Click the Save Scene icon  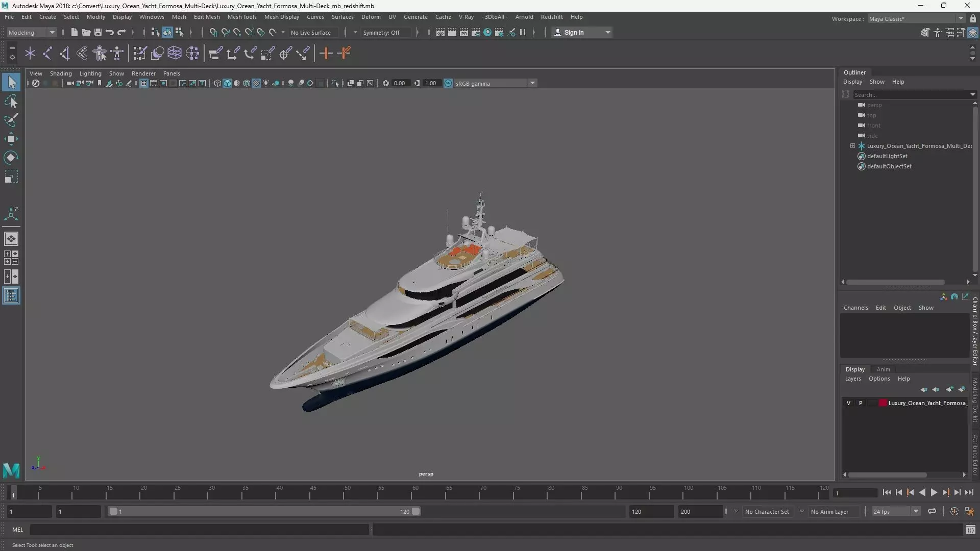pyautogui.click(x=97, y=32)
